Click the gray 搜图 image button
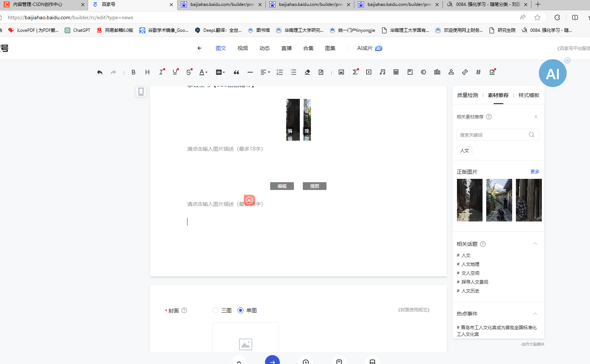 tap(315, 186)
